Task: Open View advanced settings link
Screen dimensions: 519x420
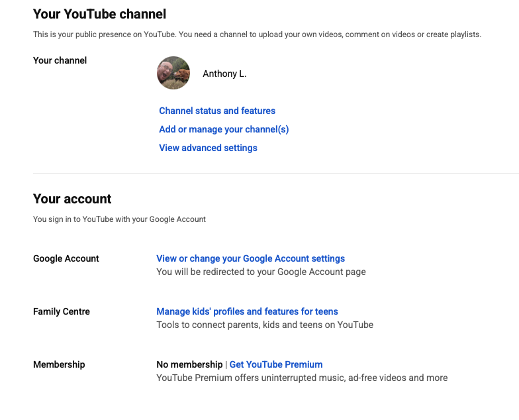Action: (208, 148)
